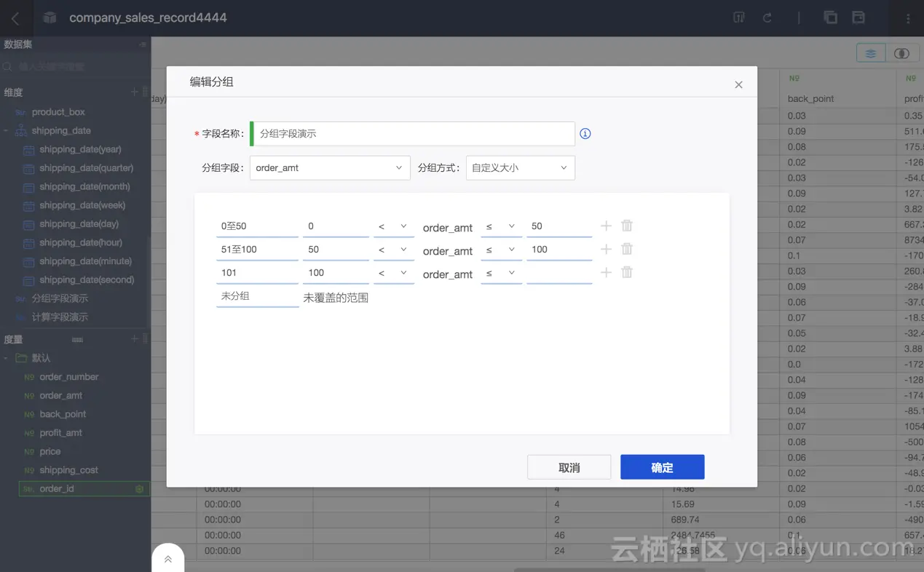Image resolution: width=924 pixels, height=572 pixels.
Task: Click the layout icon left of the refresh icon
Action: tap(739, 17)
